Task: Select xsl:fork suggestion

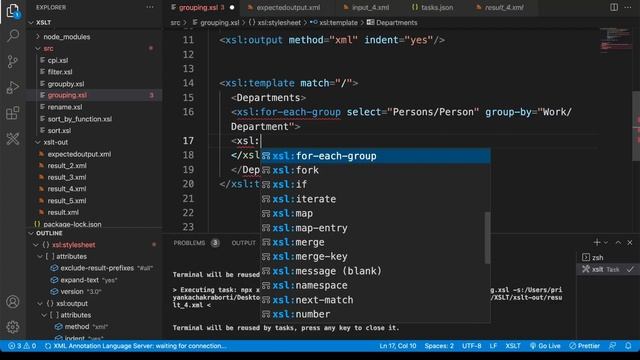Action: tap(376, 170)
